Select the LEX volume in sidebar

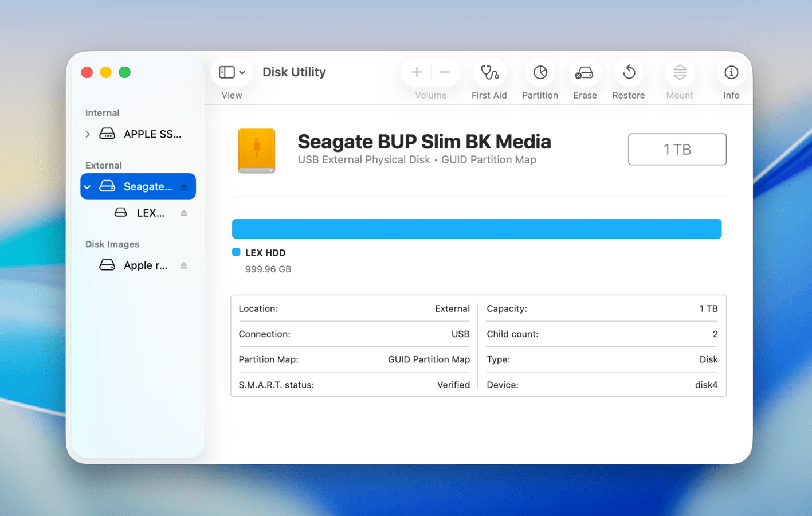(150, 213)
